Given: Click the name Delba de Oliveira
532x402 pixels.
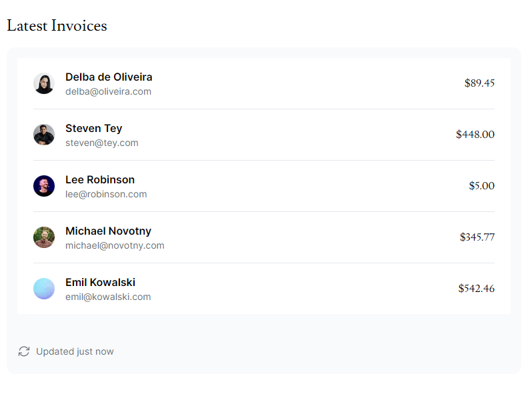Looking at the screenshot, I should pos(109,77).
